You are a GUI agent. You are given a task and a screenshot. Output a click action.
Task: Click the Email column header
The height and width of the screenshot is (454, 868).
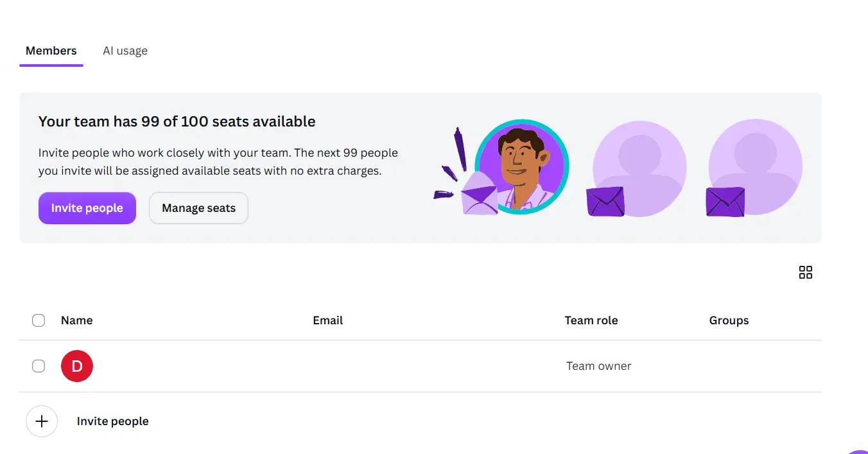point(327,320)
